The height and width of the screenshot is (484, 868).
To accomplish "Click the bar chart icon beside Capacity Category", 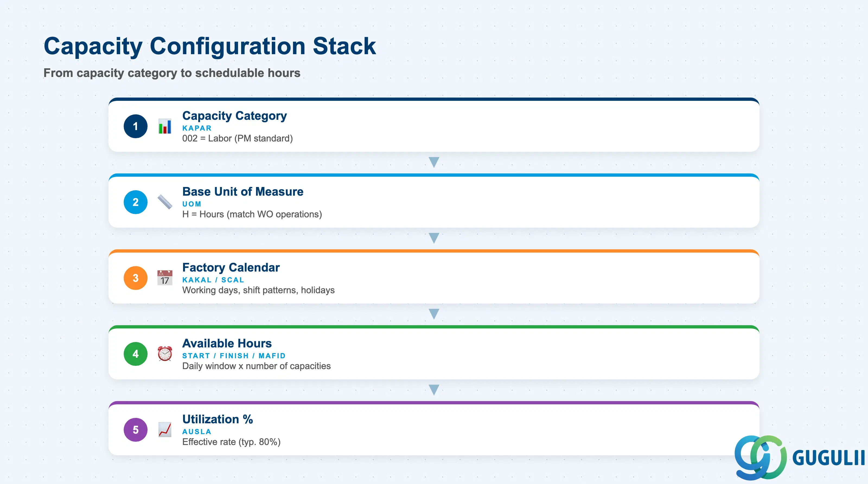I will tap(165, 126).
